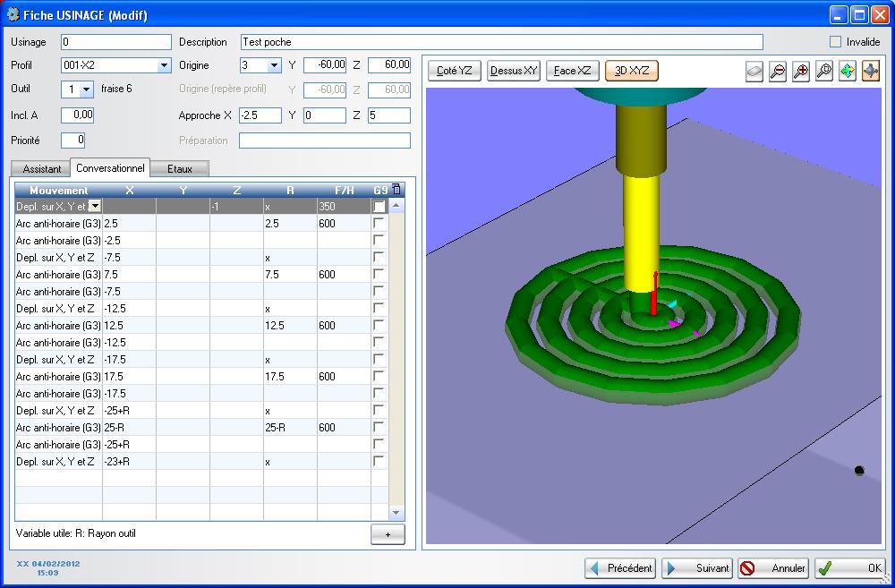The height and width of the screenshot is (588, 895).
Task: Zoom out with the minus magnifier
Action: coord(778,72)
